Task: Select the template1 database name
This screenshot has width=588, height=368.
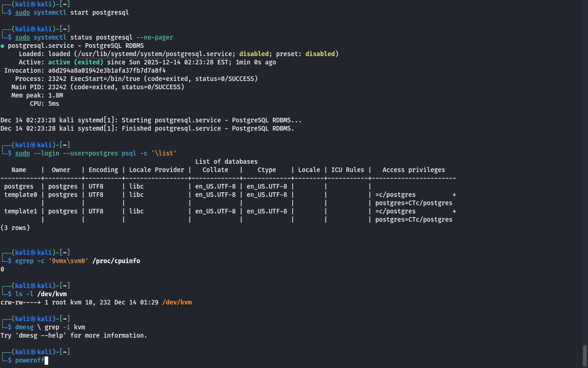Action: click(x=21, y=211)
